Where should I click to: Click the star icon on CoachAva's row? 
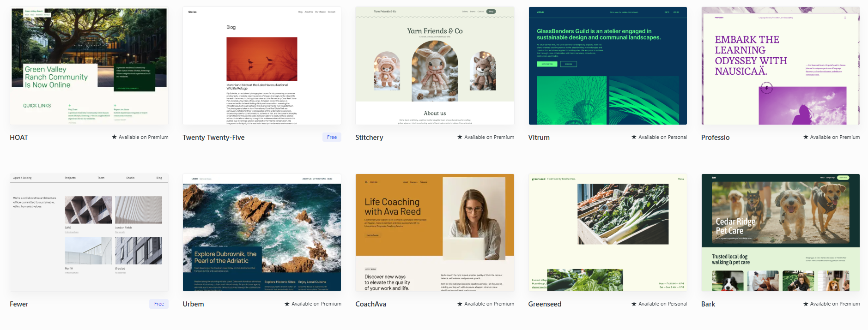(x=460, y=304)
